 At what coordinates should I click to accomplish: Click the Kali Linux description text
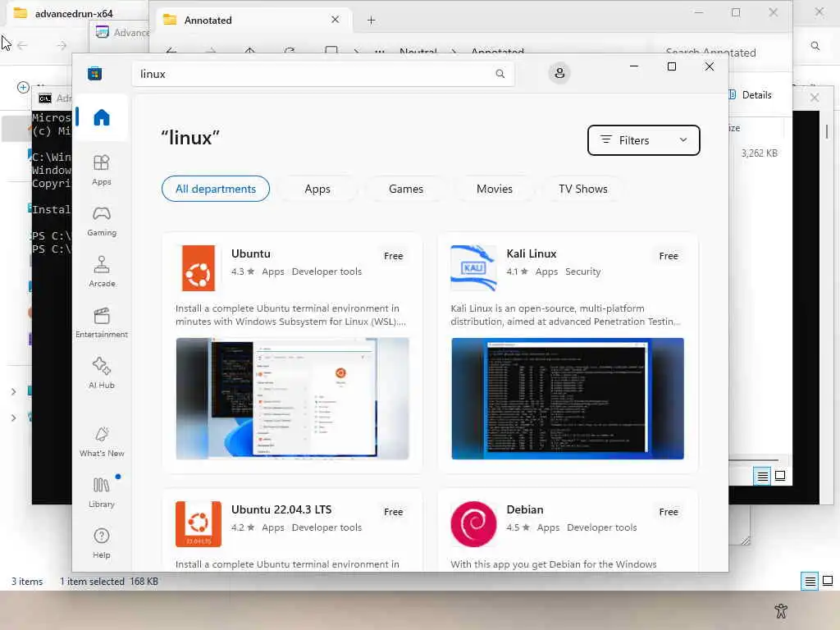(566, 315)
